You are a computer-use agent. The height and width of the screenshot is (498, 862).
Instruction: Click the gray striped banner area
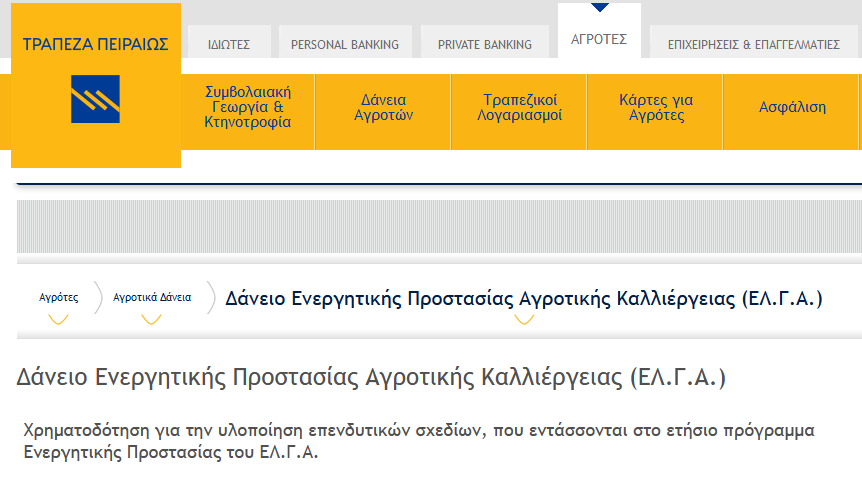click(x=439, y=226)
